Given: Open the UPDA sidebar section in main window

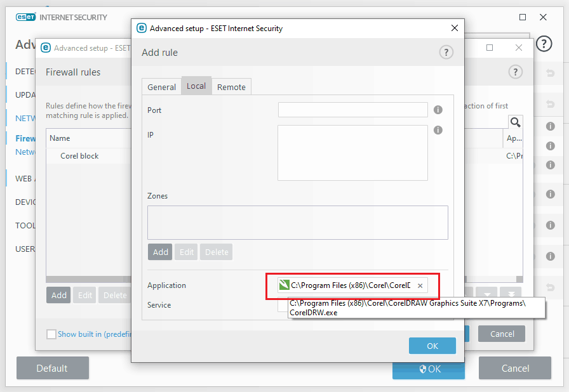Looking at the screenshot, I should [25, 95].
